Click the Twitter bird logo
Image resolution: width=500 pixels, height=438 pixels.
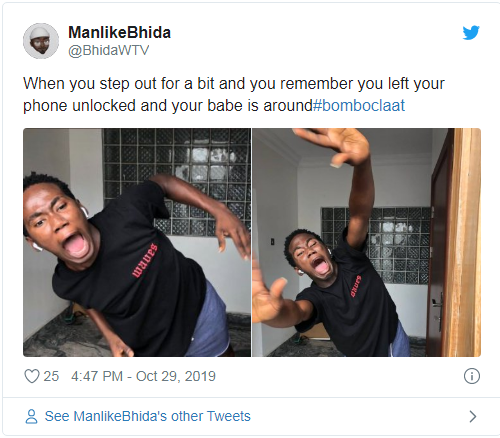coord(471,33)
